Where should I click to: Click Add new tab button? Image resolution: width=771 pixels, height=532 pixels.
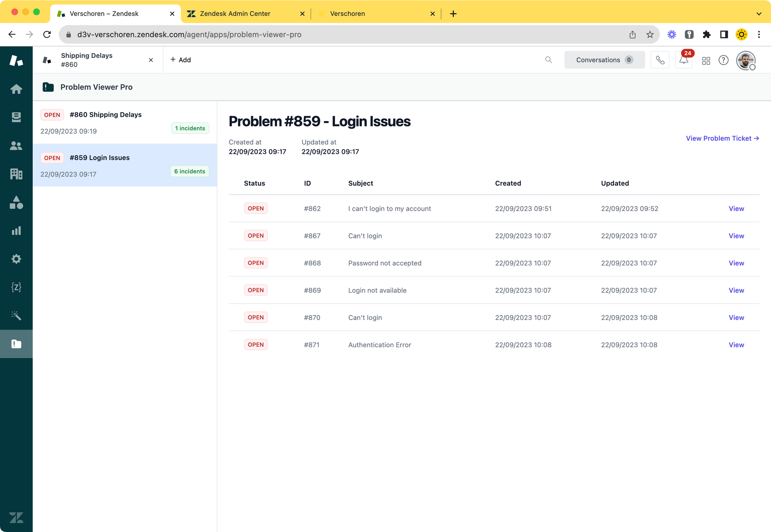click(x=180, y=60)
